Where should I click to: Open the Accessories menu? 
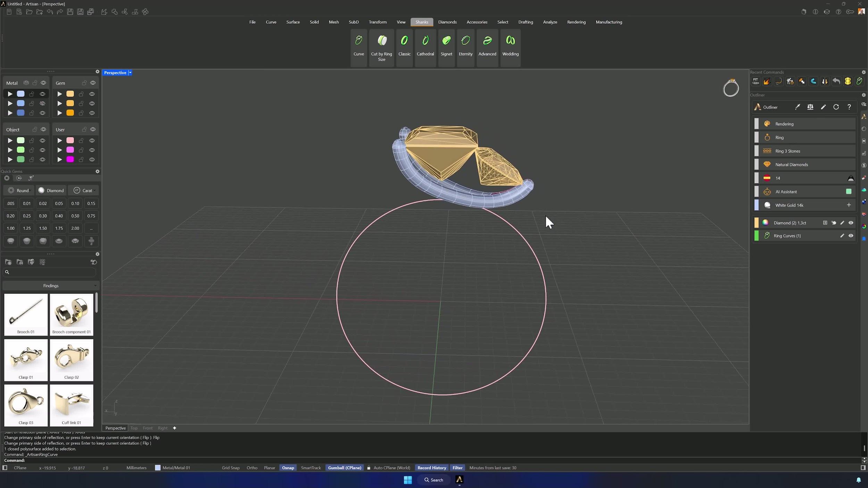coord(477,22)
